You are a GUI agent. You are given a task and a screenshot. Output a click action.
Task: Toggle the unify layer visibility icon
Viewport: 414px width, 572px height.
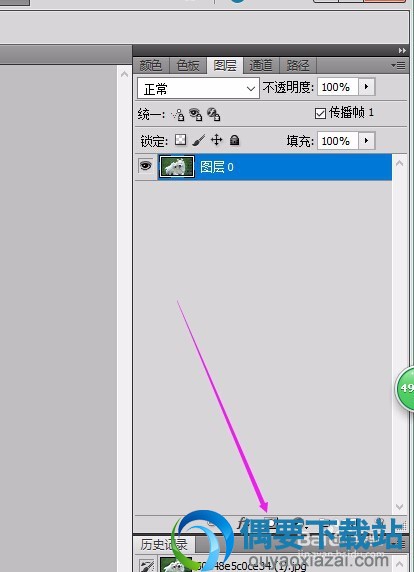196,114
